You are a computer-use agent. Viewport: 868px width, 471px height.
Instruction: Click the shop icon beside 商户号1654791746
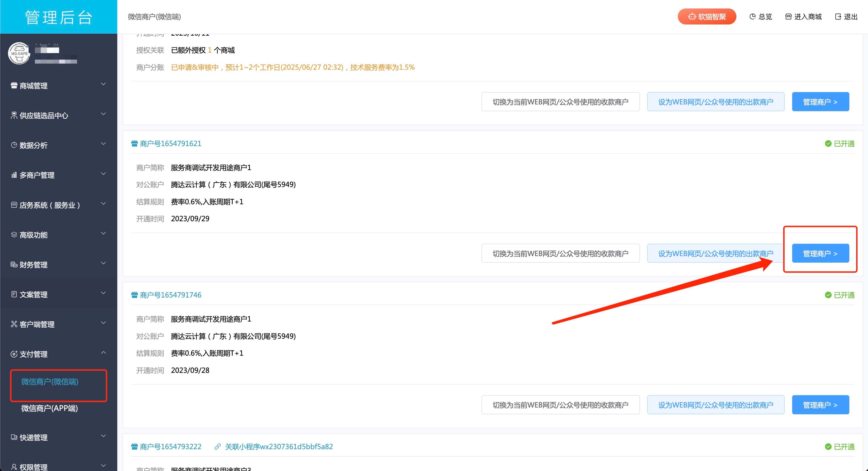point(134,295)
